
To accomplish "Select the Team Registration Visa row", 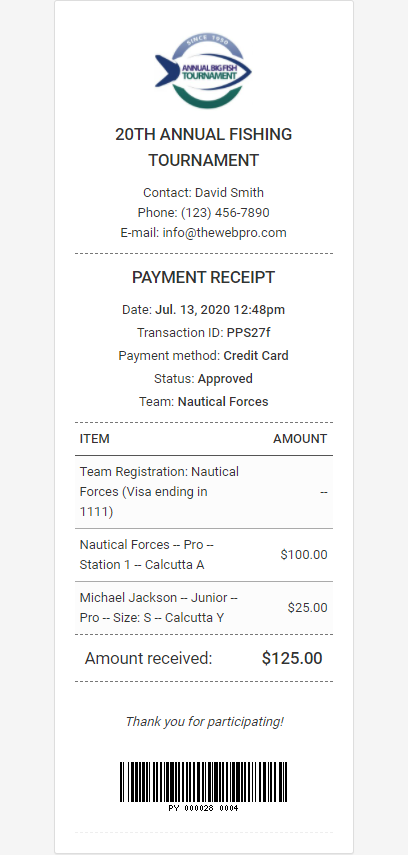I will click(x=203, y=492).
